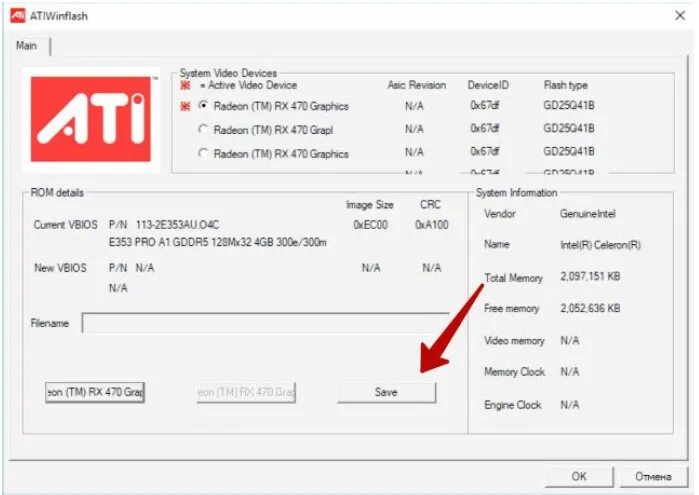The width and height of the screenshot is (699, 495).
Task: Click the star icon in Active Video Device legend
Action: (x=185, y=85)
